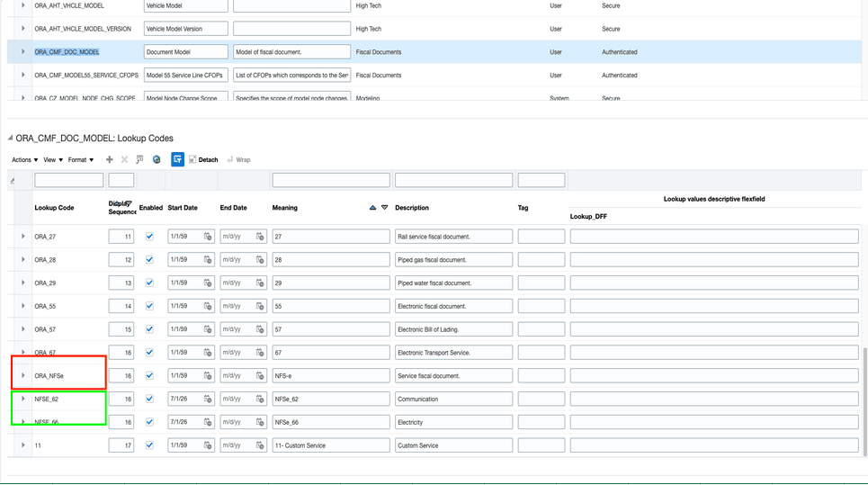Open Start Date calendar for NFSE_66 row
The image size is (868, 485).
click(x=208, y=422)
